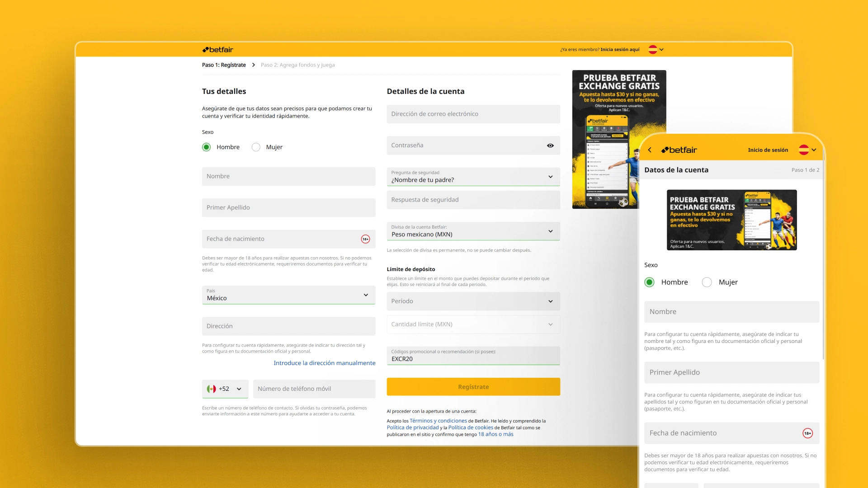
Task: Open the Período dropdown
Action: (473, 301)
